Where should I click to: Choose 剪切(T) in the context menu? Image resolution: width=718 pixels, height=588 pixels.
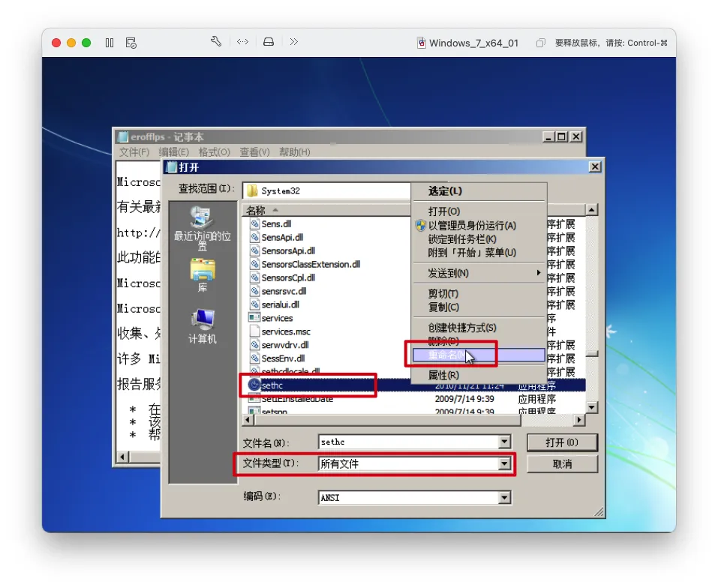(479, 293)
